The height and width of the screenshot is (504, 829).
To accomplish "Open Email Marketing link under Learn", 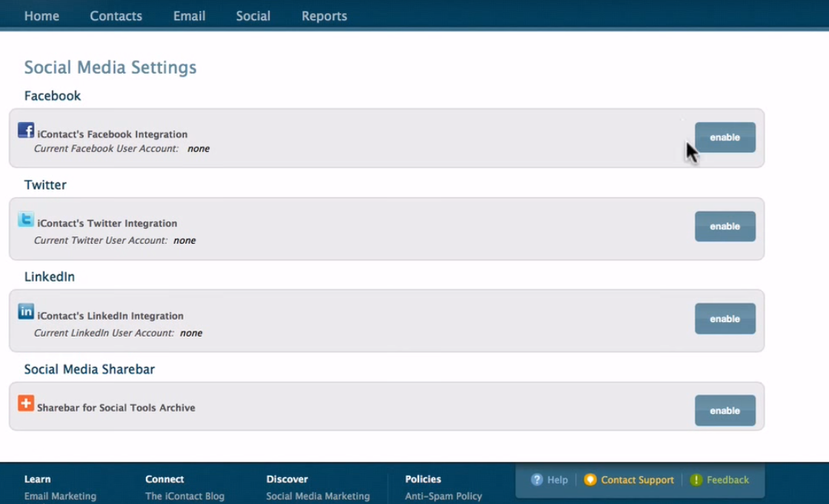I will 61,496.
